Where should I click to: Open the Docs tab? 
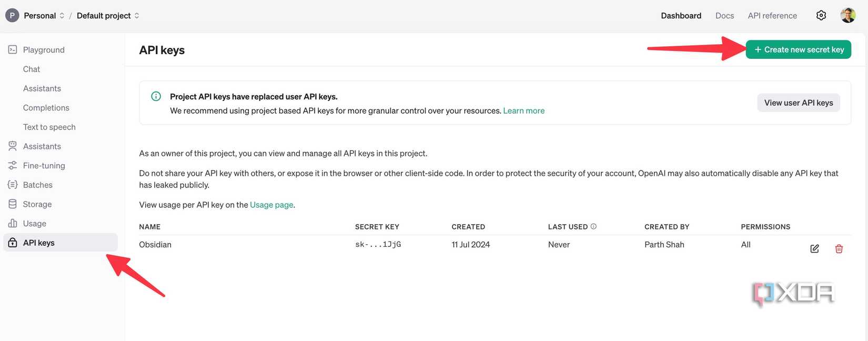point(724,16)
